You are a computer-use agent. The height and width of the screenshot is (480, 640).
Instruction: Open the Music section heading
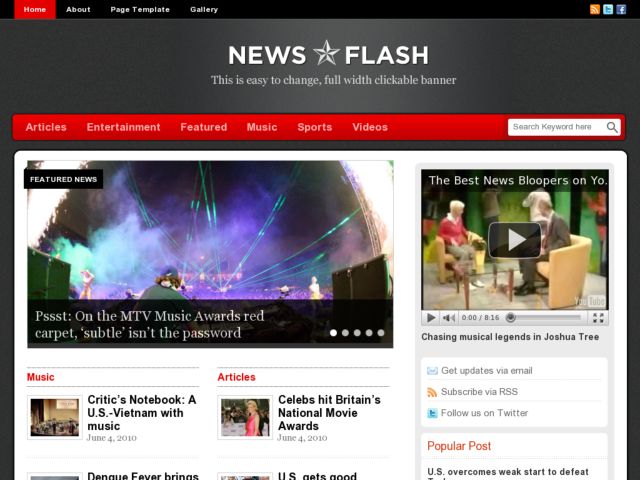(x=40, y=377)
